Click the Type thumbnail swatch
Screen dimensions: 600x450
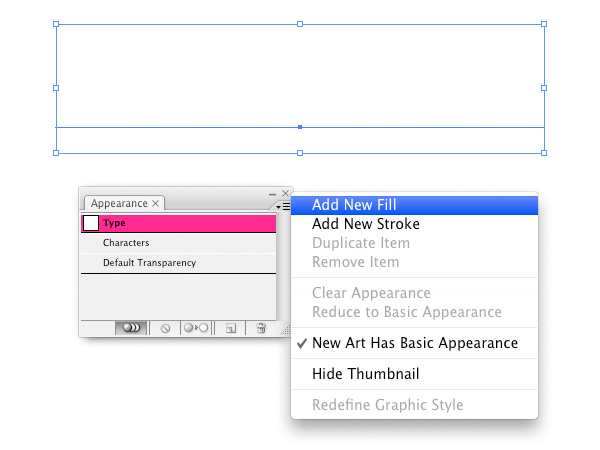[90, 224]
